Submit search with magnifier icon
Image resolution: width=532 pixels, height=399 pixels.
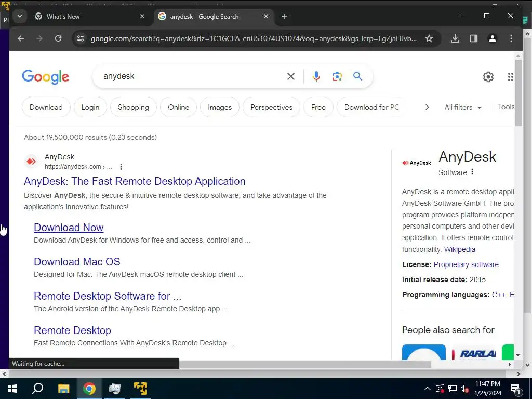pos(357,76)
